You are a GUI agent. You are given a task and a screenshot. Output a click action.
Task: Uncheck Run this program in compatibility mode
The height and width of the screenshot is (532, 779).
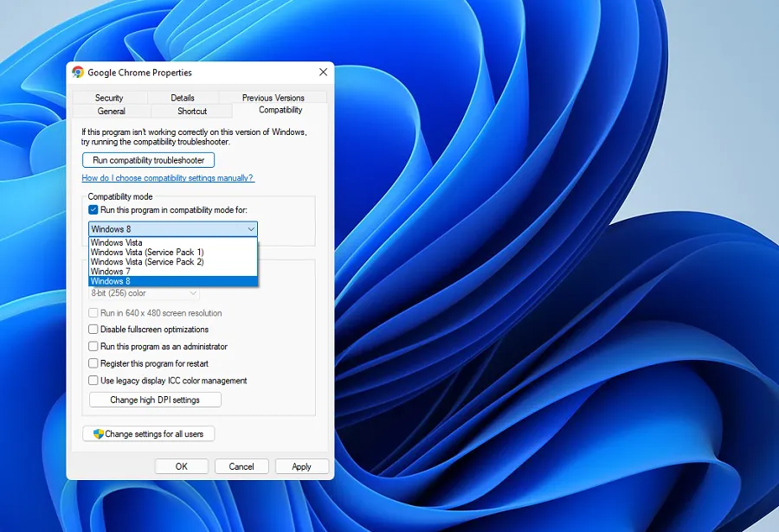tap(93, 210)
